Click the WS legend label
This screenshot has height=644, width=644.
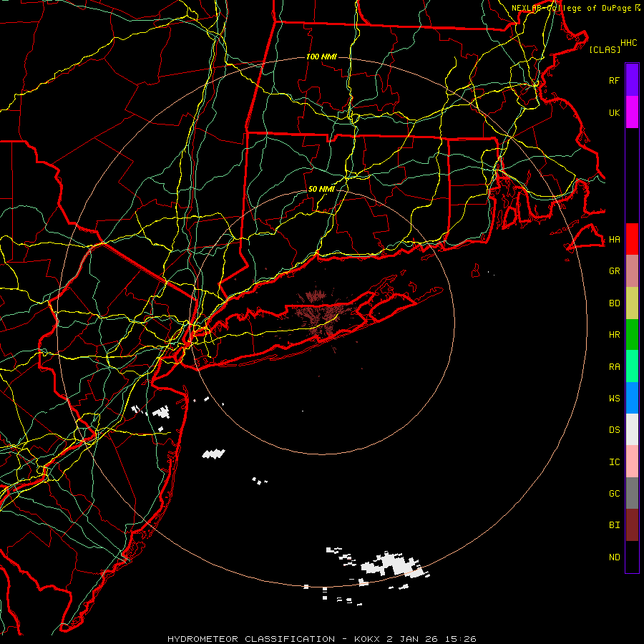(615, 399)
